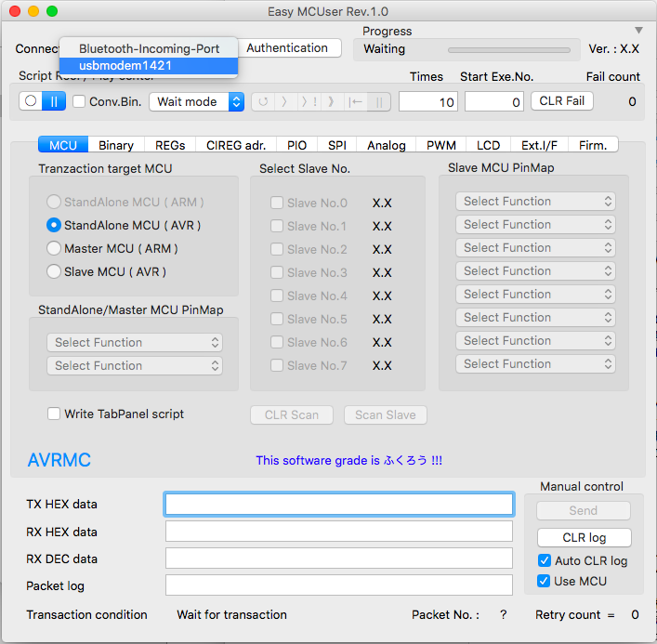Open the fifth Slave MCU PinMap dropdown
This screenshot has width=657, height=644.
tap(535, 295)
